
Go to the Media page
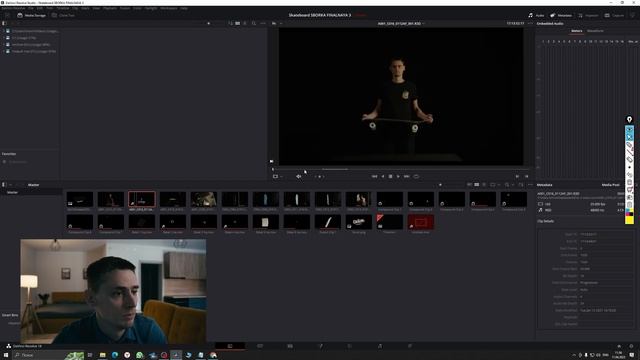pos(230,346)
